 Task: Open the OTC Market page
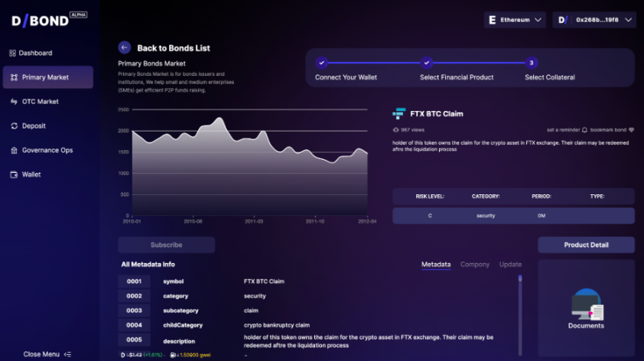pos(34,102)
